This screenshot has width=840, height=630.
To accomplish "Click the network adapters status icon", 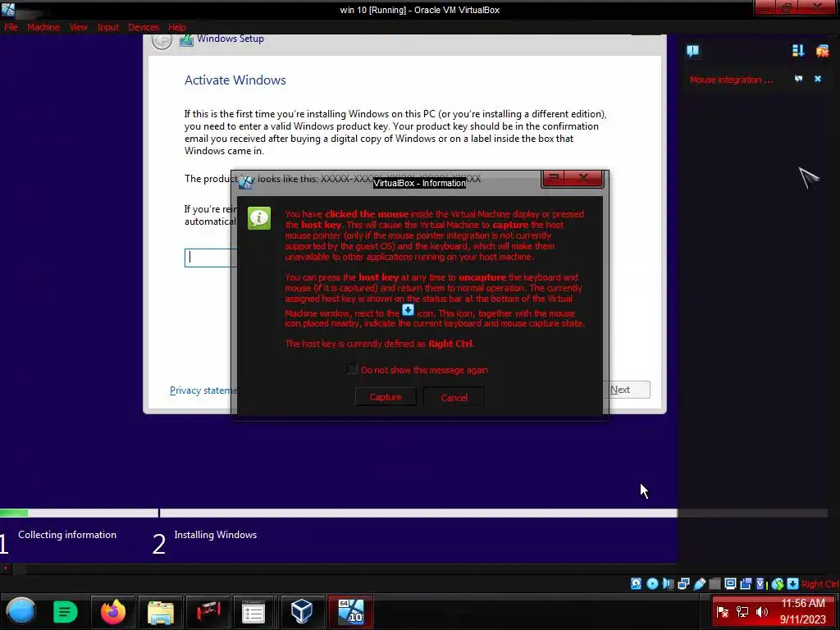I will [683, 583].
